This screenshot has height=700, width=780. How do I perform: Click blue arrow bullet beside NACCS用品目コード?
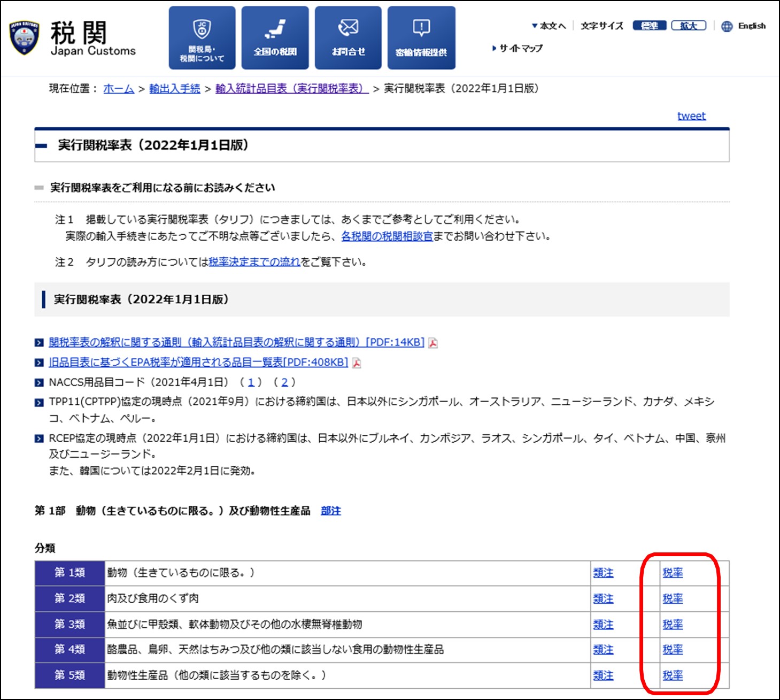point(39,382)
